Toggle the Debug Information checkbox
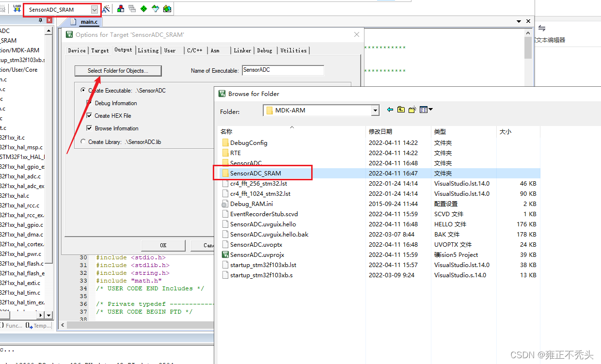This screenshot has height=364, width=601. point(89,103)
